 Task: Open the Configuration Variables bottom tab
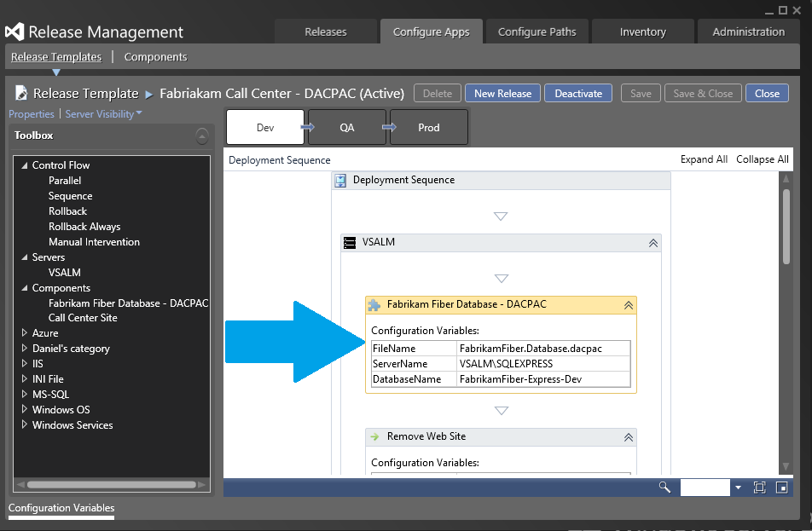click(61, 508)
